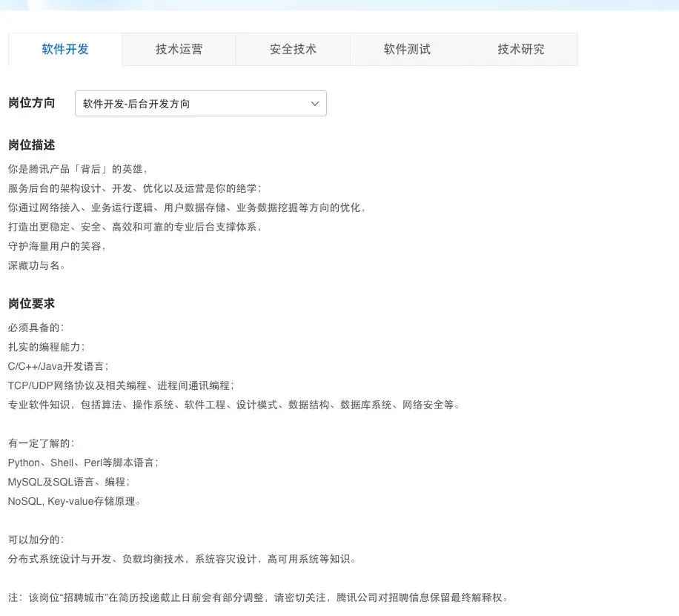Click the 可以加分的 bonus skills subheading
Viewport: 679px width, 616px height.
click(33, 540)
